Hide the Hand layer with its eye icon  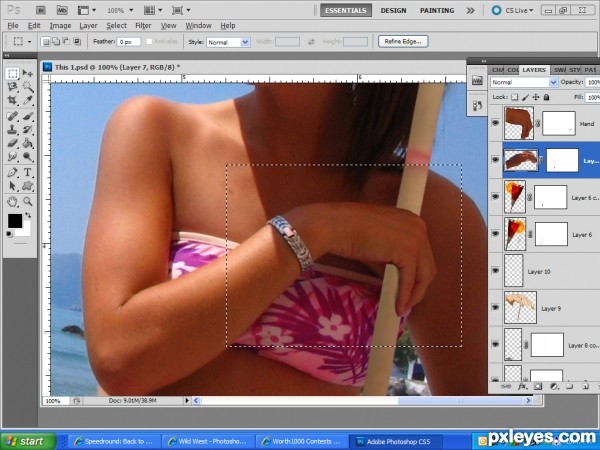click(496, 123)
